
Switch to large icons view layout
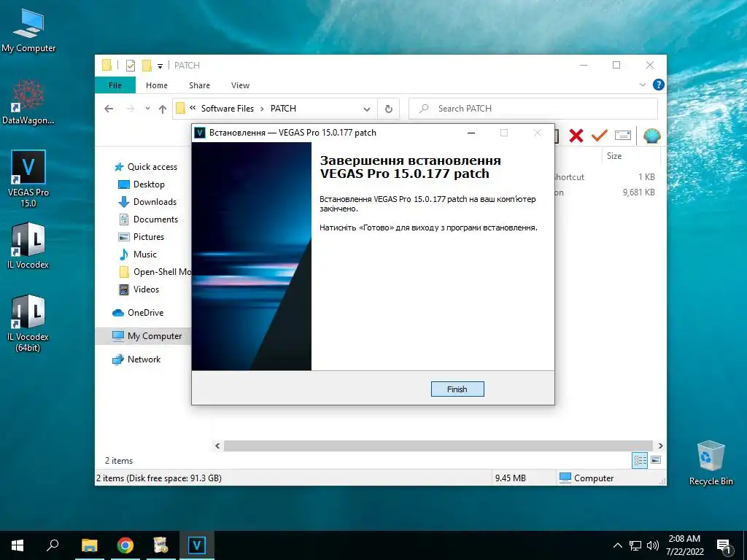(656, 460)
